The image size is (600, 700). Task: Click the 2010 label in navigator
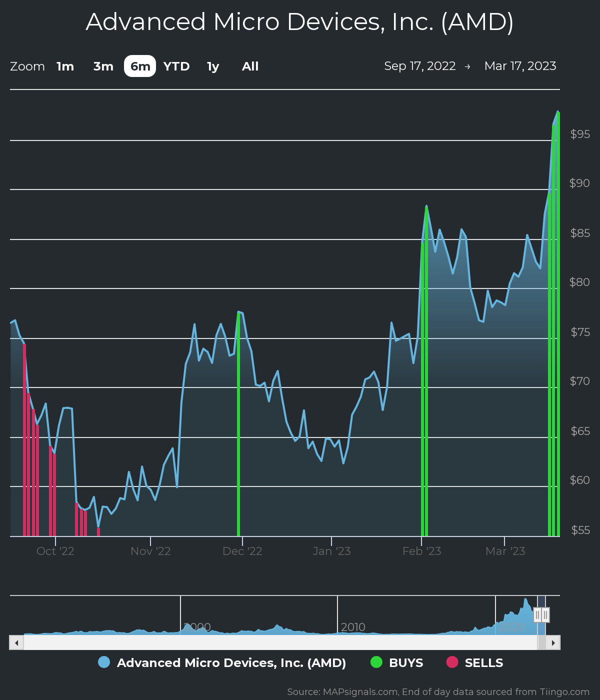pyautogui.click(x=353, y=627)
